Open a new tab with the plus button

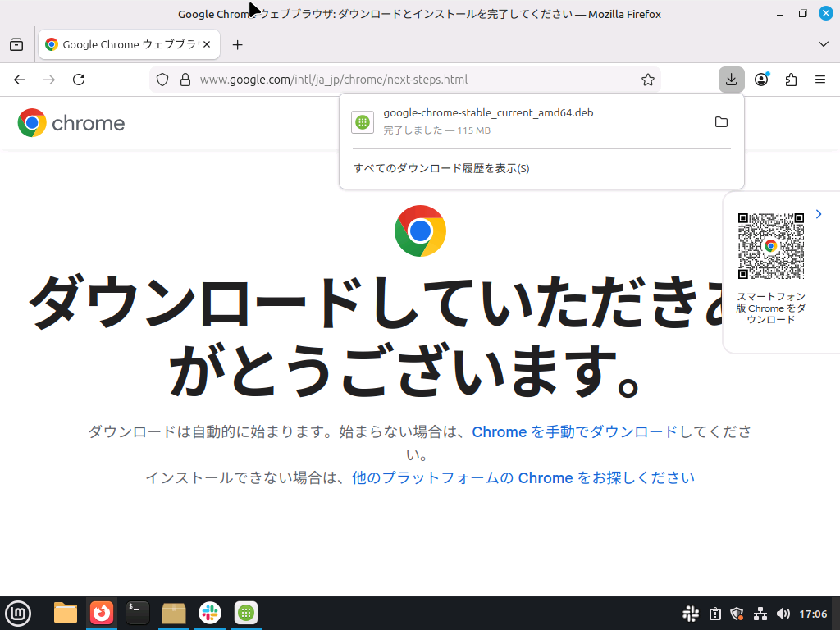(238, 44)
